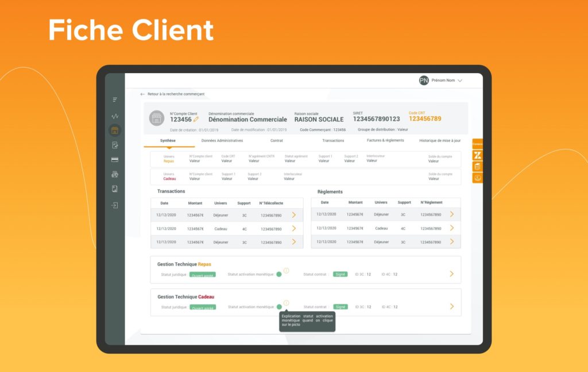Click 4C support cell in Règlements table
This screenshot has width=588, height=372.
[x=403, y=229]
